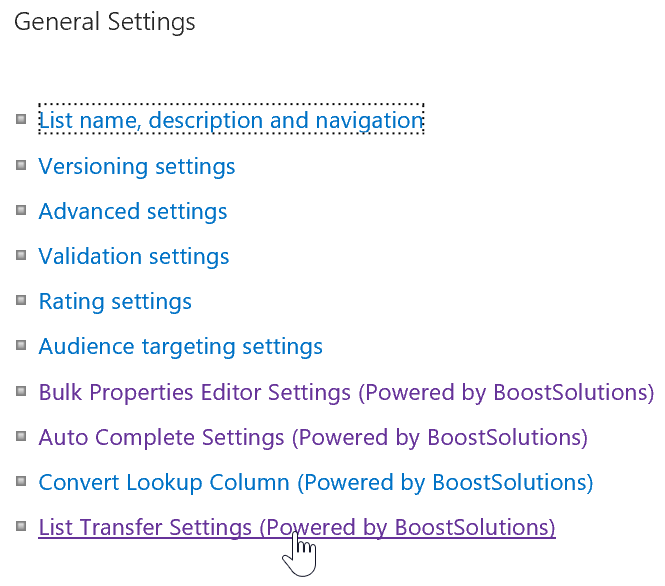Click bullet icon beside Advanced settings

pyautogui.click(x=21, y=210)
